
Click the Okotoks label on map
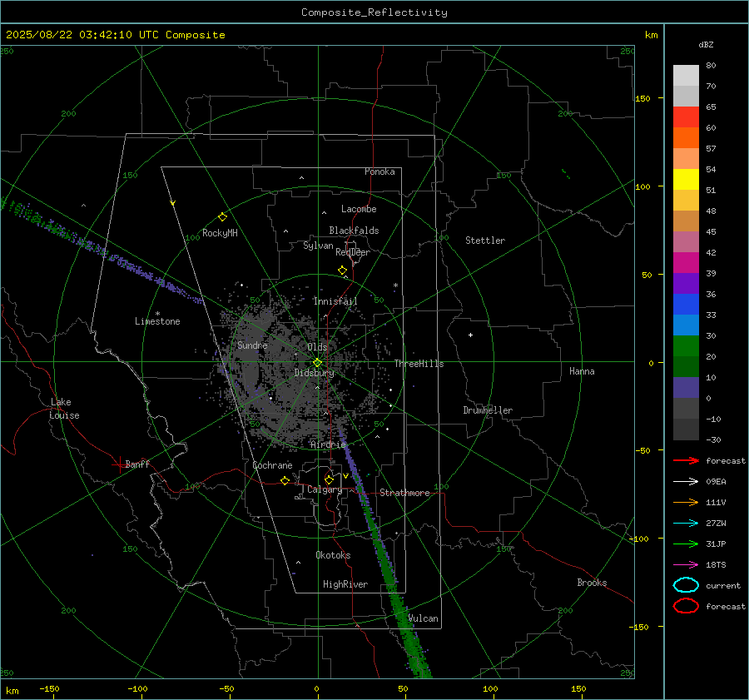pos(333,555)
